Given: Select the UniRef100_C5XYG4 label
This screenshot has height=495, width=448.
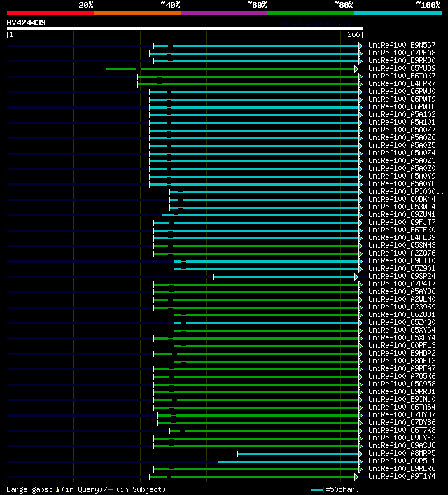Looking at the screenshot, I should (402, 330).
